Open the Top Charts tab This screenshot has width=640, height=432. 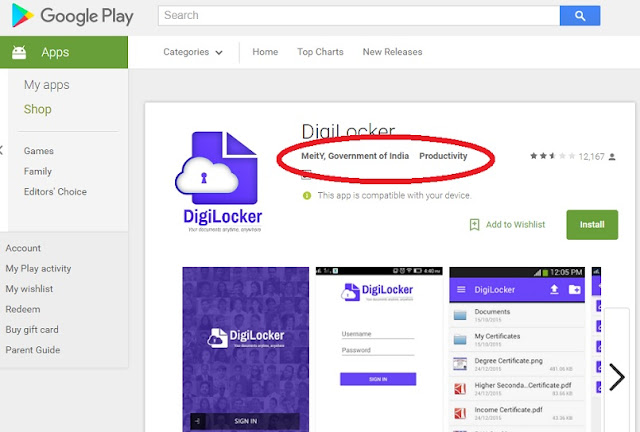pos(320,52)
